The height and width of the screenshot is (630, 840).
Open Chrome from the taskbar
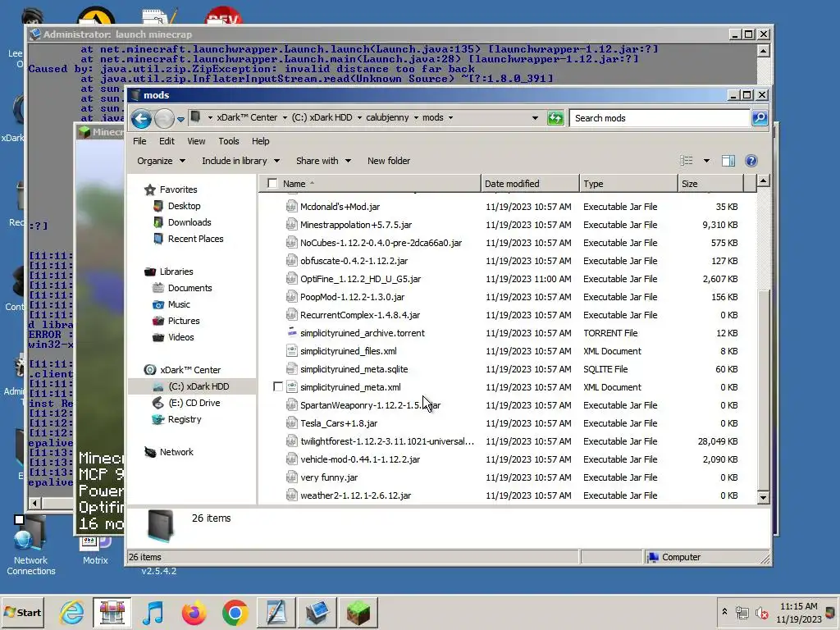pyautogui.click(x=235, y=612)
